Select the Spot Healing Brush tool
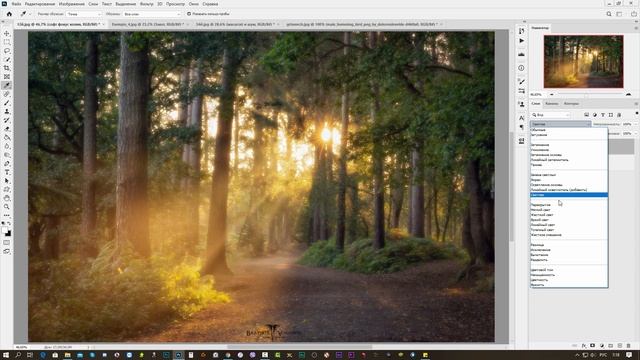Viewport: 640px width, 360px height. (7, 94)
